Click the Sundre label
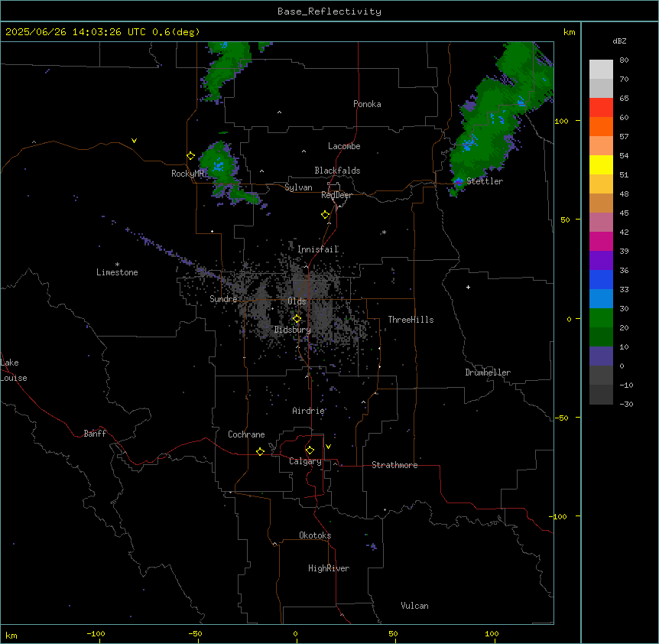659x644 pixels. pos(223,299)
